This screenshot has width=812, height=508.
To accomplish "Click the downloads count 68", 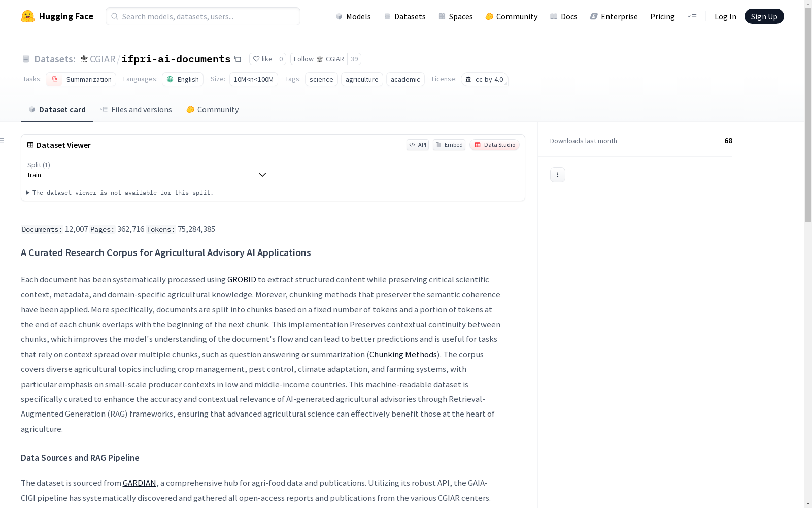I will [x=728, y=141].
